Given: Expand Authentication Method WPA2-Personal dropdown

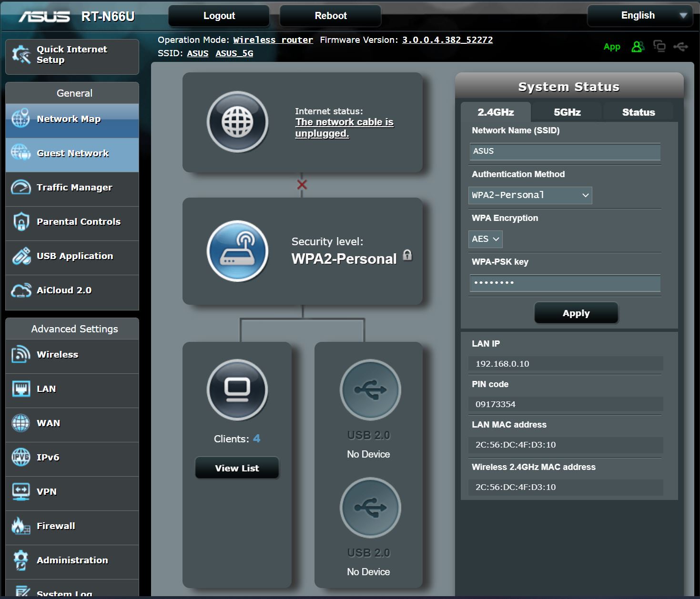Looking at the screenshot, I should click(530, 195).
